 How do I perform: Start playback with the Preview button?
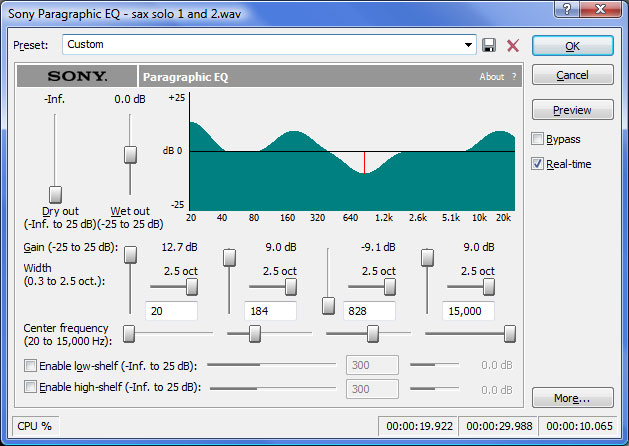(572, 110)
